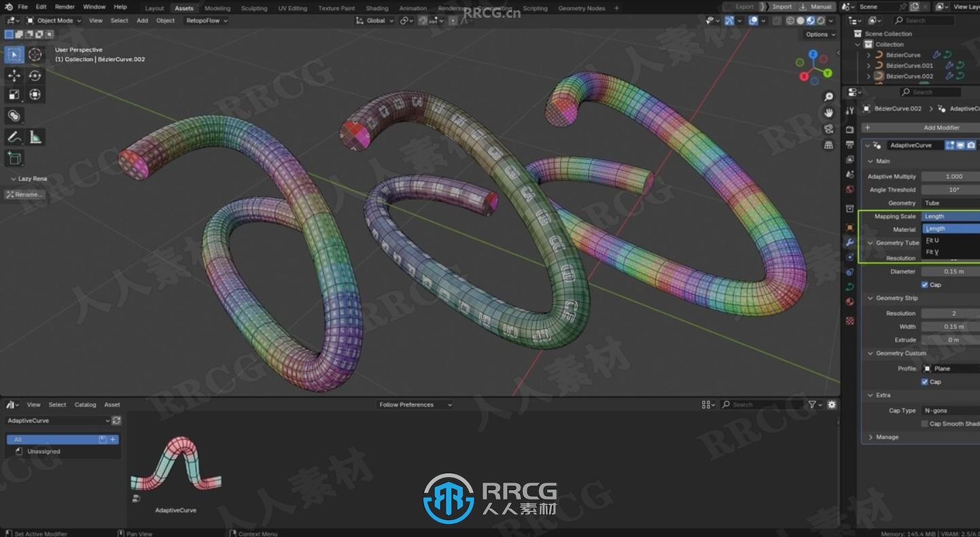Uncheck the Cap checkbox under Geometry Tube

click(x=925, y=285)
